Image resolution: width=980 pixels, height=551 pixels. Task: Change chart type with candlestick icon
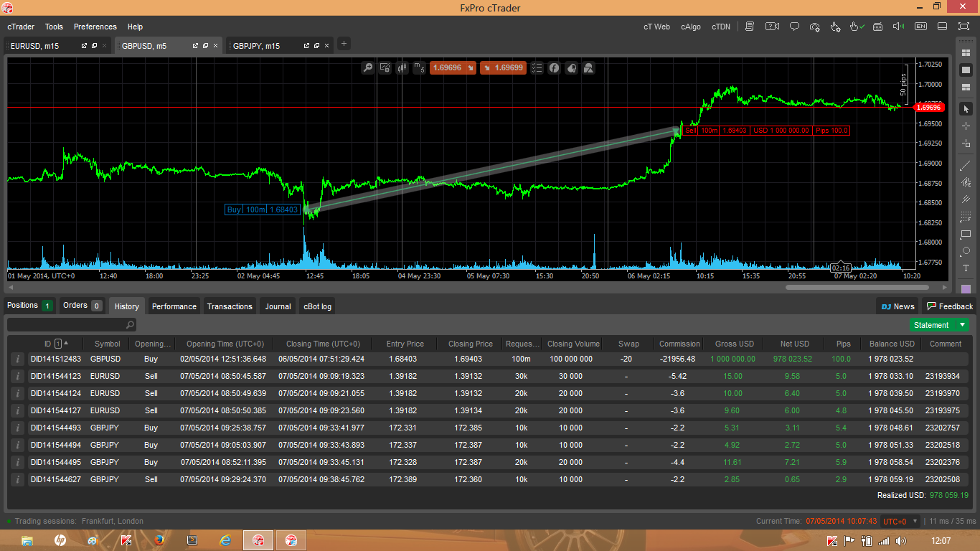402,68
